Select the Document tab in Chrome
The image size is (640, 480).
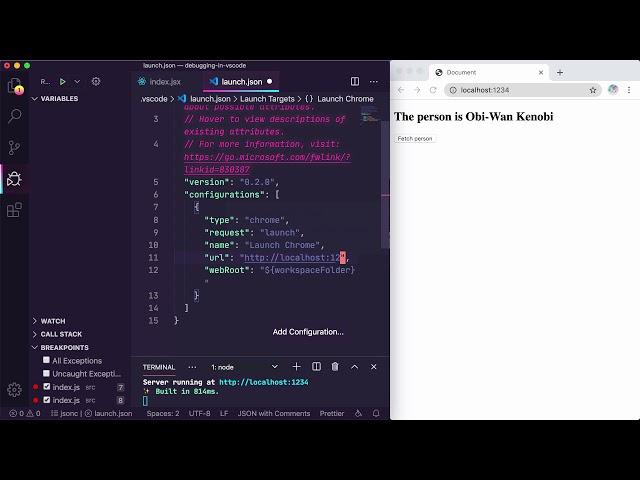(x=489, y=72)
